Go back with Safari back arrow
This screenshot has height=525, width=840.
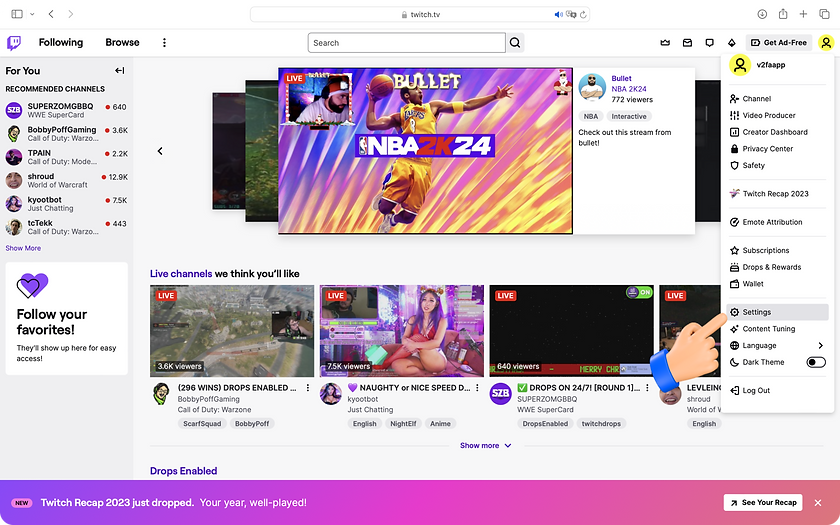pyautogui.click(x=51, y=14)
